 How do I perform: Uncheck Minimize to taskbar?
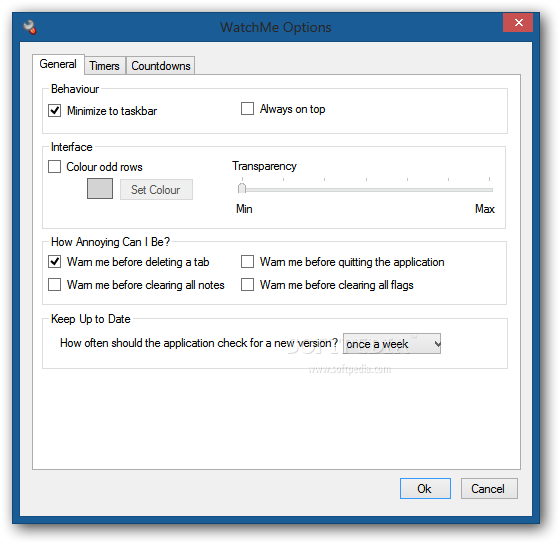point(55,111)
